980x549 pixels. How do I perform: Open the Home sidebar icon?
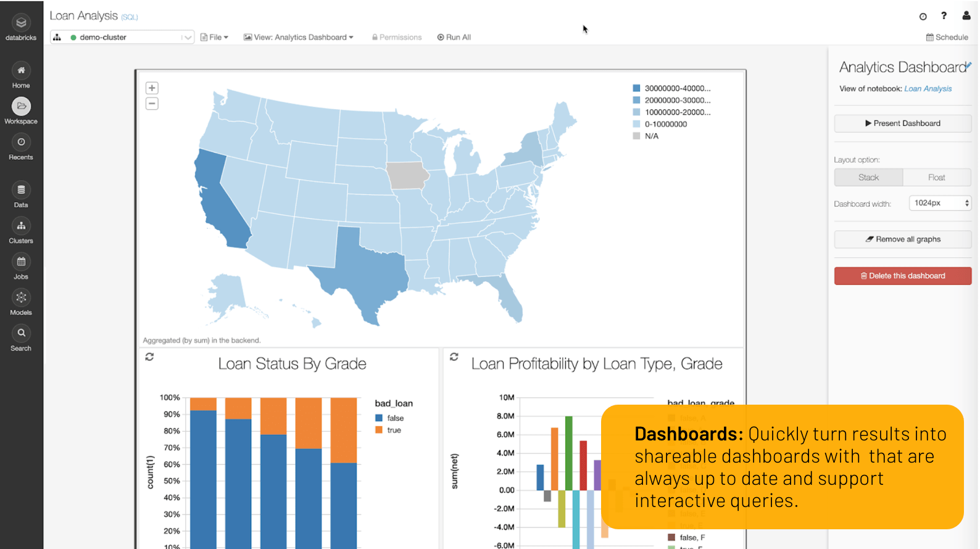(x=21, y=71)
